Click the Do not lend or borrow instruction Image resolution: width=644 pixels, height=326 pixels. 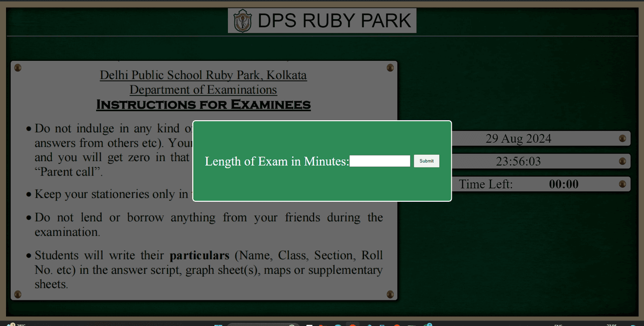point(209,224)
